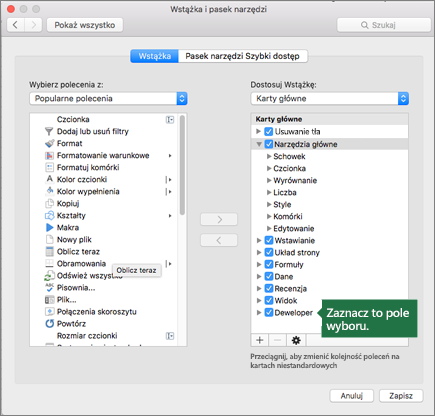Switch to the Wstążka tab
This screenshot has height=416, width=435.
[x=155, y=56]
